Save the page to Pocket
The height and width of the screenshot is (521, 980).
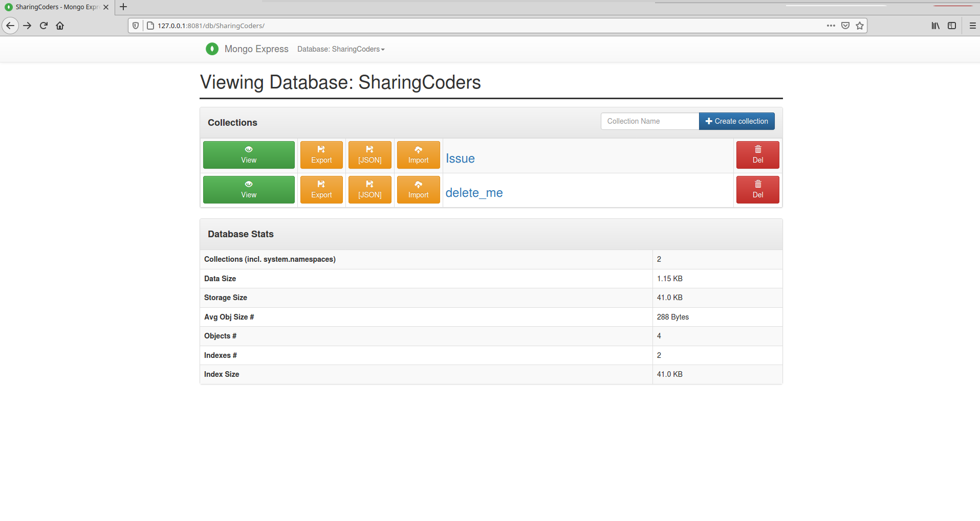click(845, 26)
